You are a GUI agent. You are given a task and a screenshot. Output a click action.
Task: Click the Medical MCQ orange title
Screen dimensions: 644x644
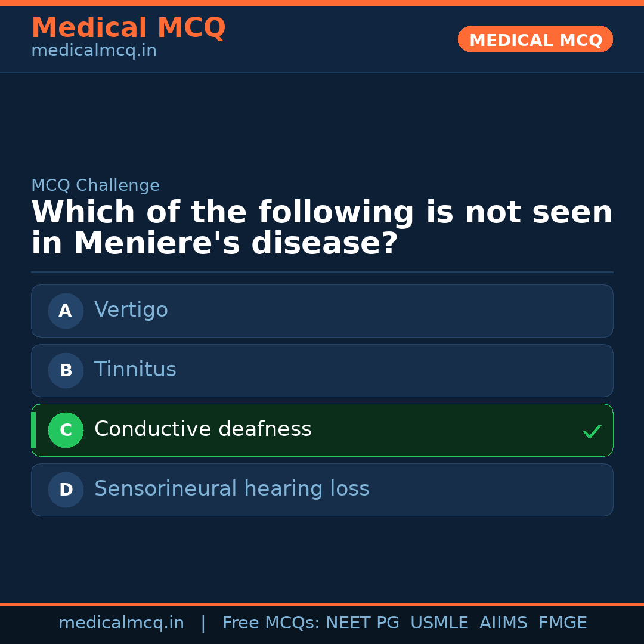(128, 28)
